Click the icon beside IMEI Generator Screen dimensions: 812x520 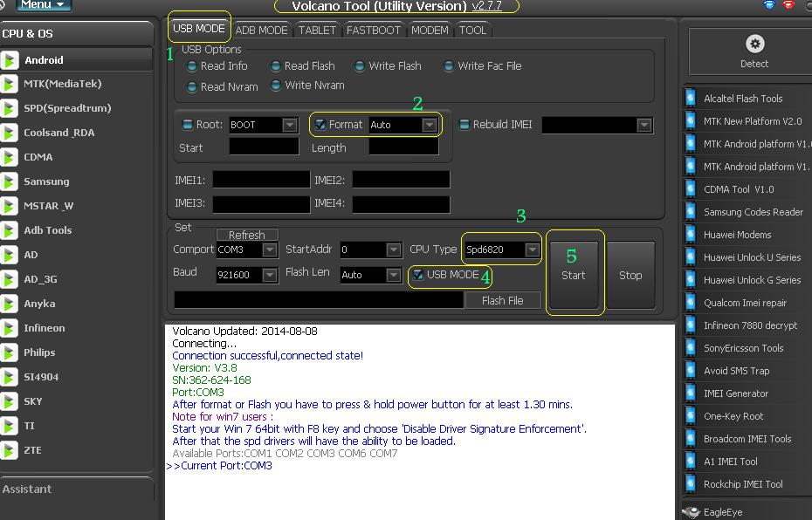point(691,393)
